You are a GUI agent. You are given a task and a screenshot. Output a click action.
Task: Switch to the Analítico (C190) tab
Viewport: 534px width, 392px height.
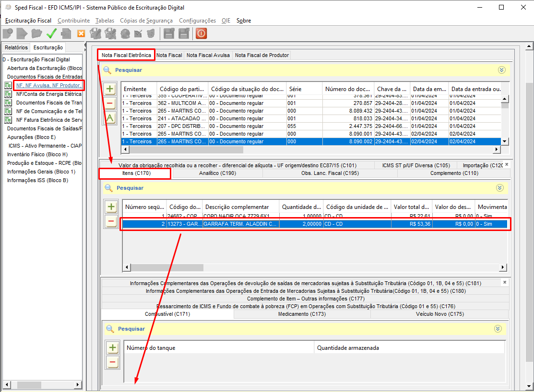pyautogui.click(x=217, y=173)
